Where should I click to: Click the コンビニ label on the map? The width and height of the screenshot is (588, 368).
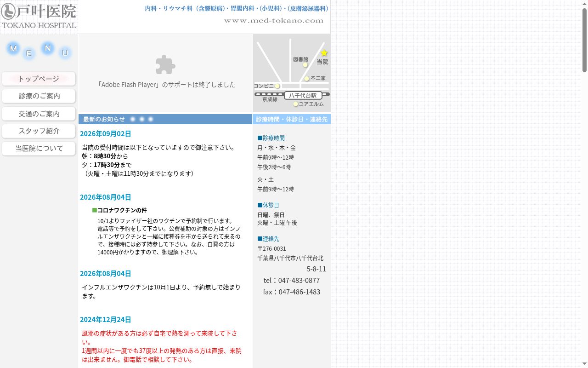pyautogui.click(x=264, y=86)
